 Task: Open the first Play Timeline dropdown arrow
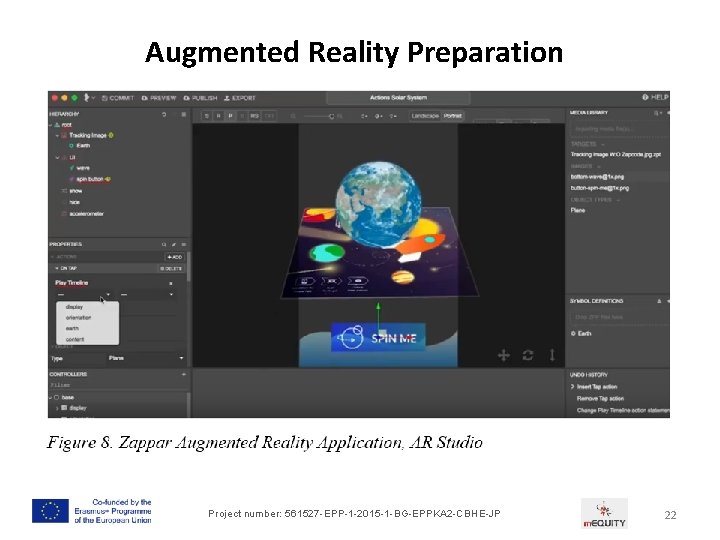pyautogui.click(x=108, y=294)
